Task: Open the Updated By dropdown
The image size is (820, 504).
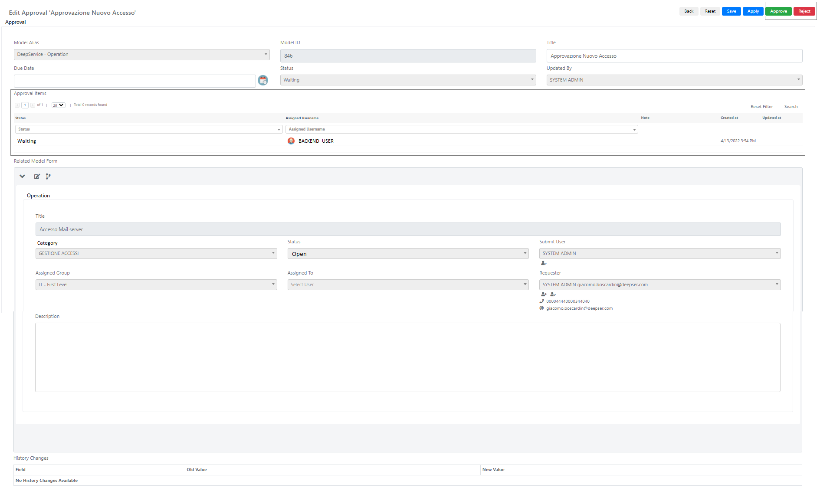Action: click(675, 80)
